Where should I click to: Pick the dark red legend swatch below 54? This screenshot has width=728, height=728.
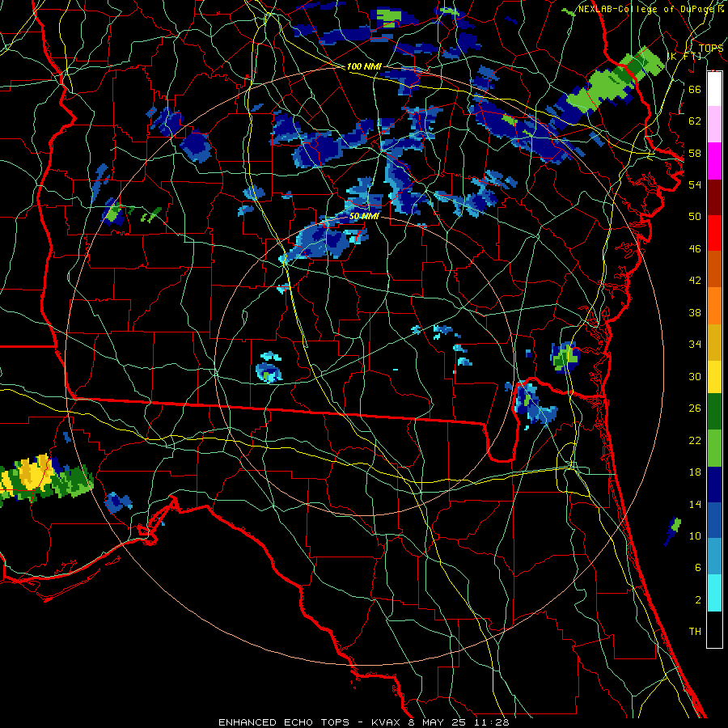click(x=714, y=197)
